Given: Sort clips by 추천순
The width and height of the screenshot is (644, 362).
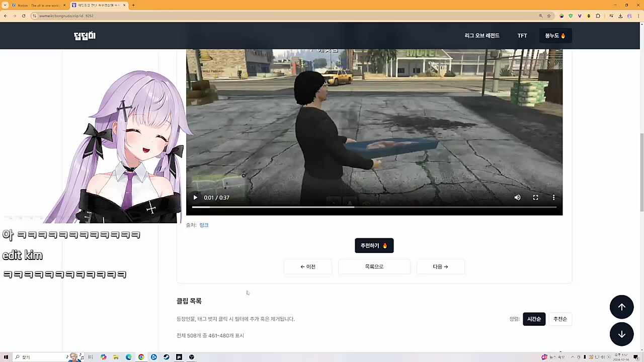Looking at the screenshot, I should pos(560,319).
